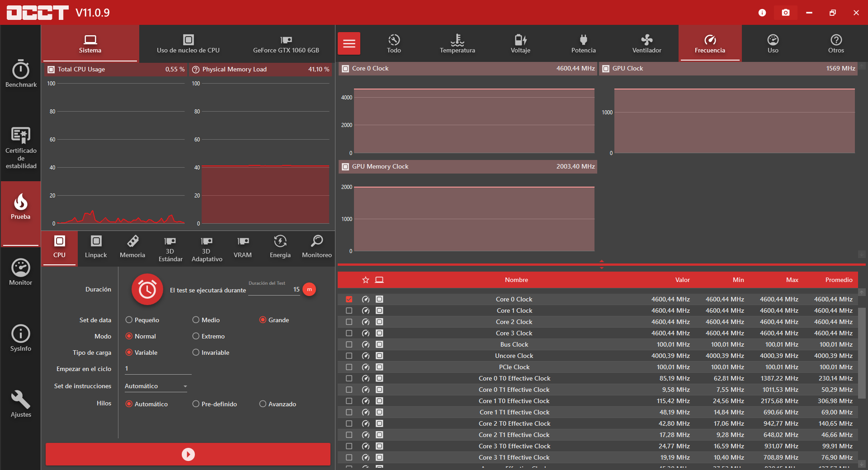Click the Core 0 Clock graph header
Screen dimensions: 868x470
468,69
